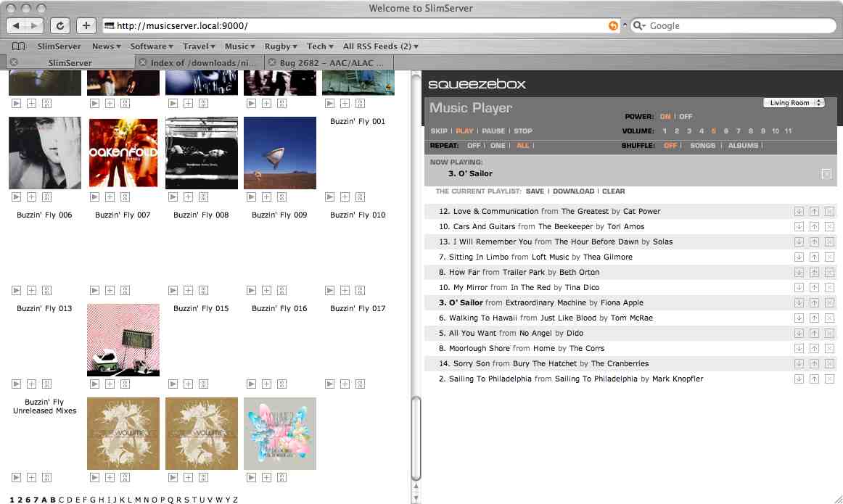This screenshot has height=504, width=843.
Task: Play the Oakenfold album
Action: 94,197
